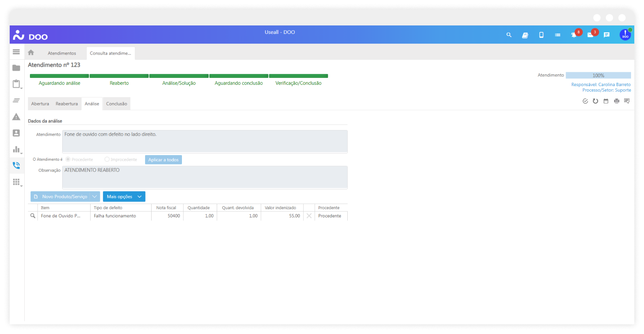Click the Análise/Solução stage label
This screenshot has width=644, height=334.
pyautogui.click(x=179, y=83)
